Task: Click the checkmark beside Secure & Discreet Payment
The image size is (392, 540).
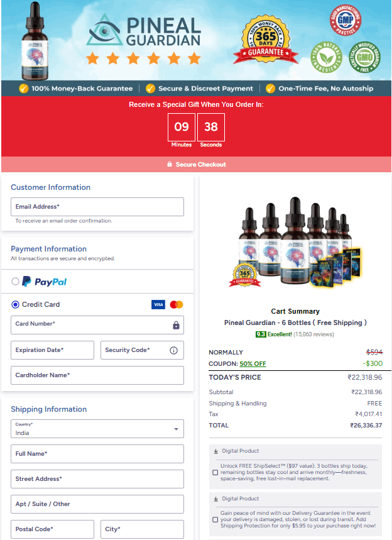Action: (150, 89)
